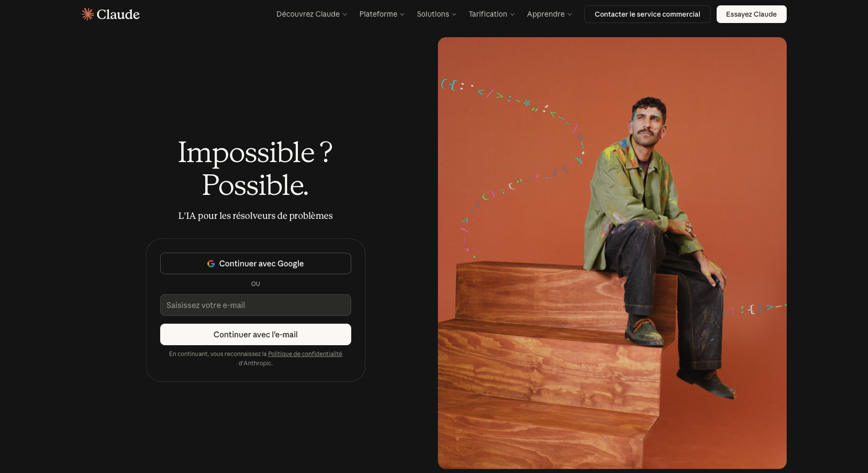Open the Solutions menu
This screenshot has width=868, height=473.
(436, 14)
